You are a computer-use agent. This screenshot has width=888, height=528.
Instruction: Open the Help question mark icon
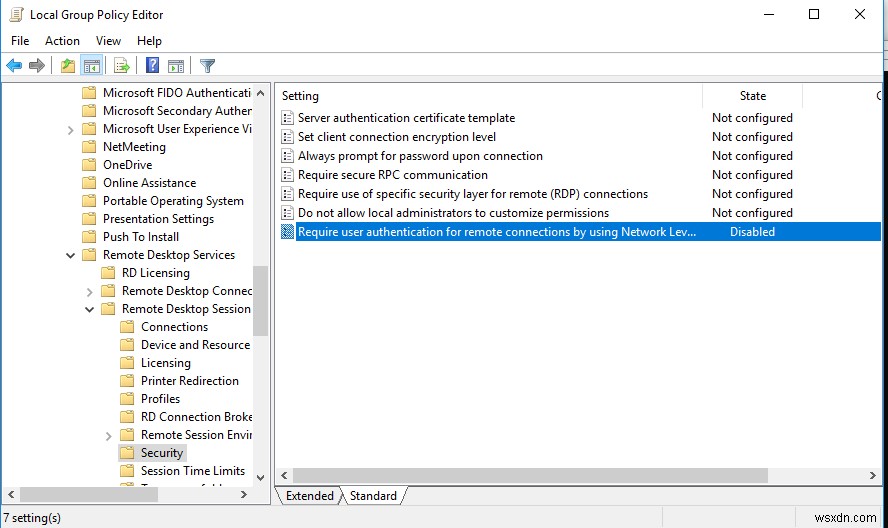click(152, 66)
